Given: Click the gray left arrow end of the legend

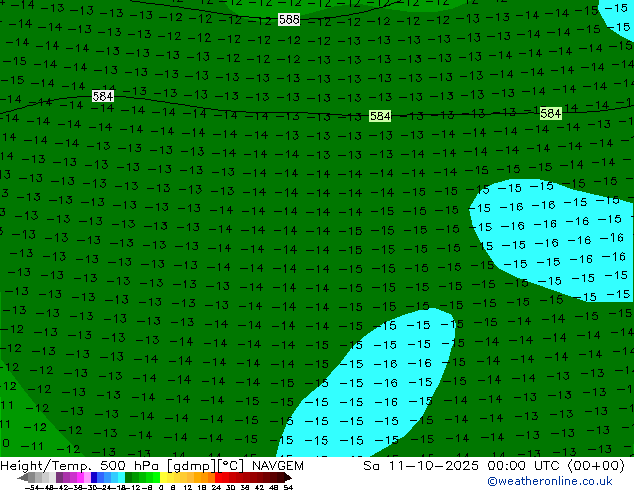Looking at the screenshot, I should (x=23, y=477).
